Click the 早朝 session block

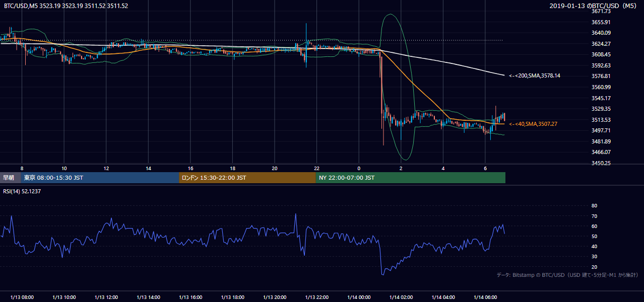10,178
